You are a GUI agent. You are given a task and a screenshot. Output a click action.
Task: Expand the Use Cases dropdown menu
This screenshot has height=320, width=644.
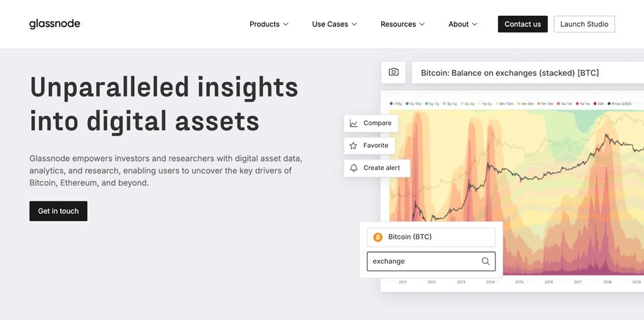pyautogui.click(x=334, y=24)
